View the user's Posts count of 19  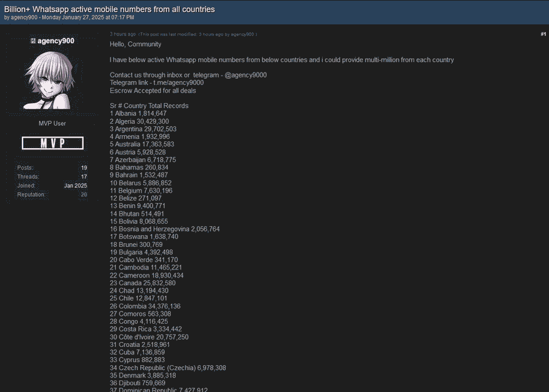(x=84, y=168)
